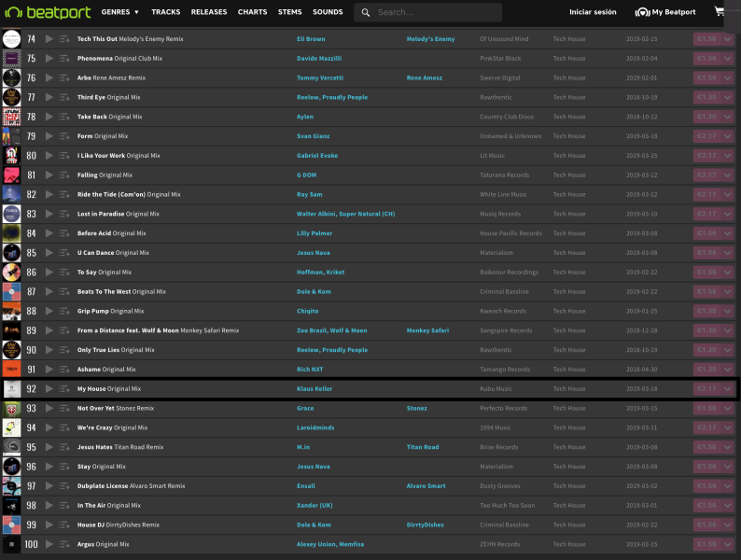Play track 74 Tech This Out

49,39
